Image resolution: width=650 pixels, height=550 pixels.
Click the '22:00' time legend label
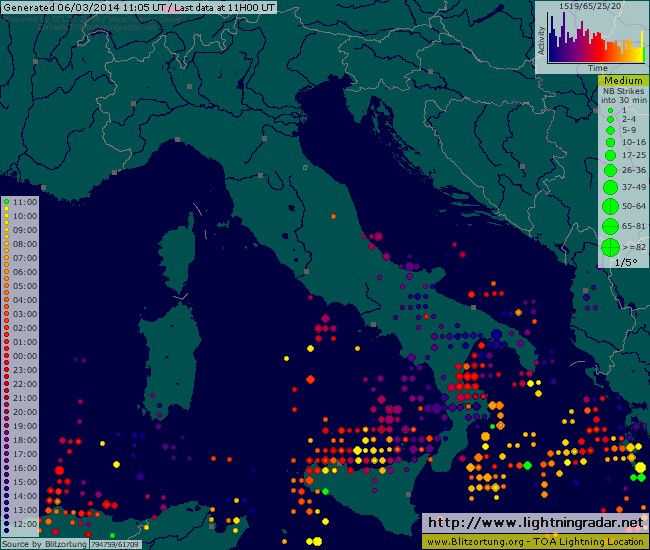[x=25, y=384]
